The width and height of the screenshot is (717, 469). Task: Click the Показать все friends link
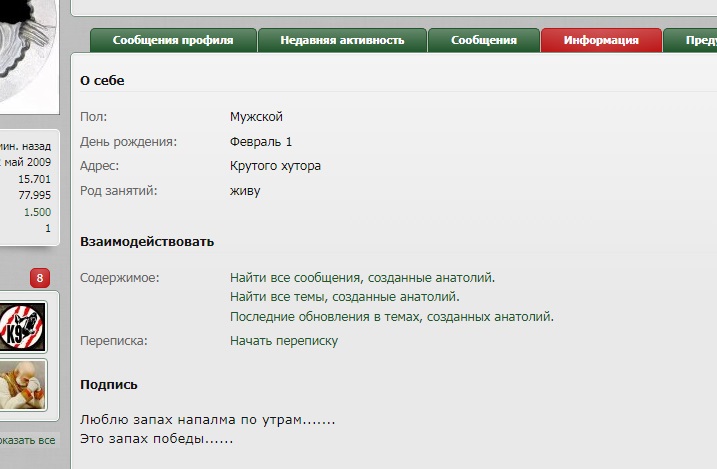click(x=28, y=440)
